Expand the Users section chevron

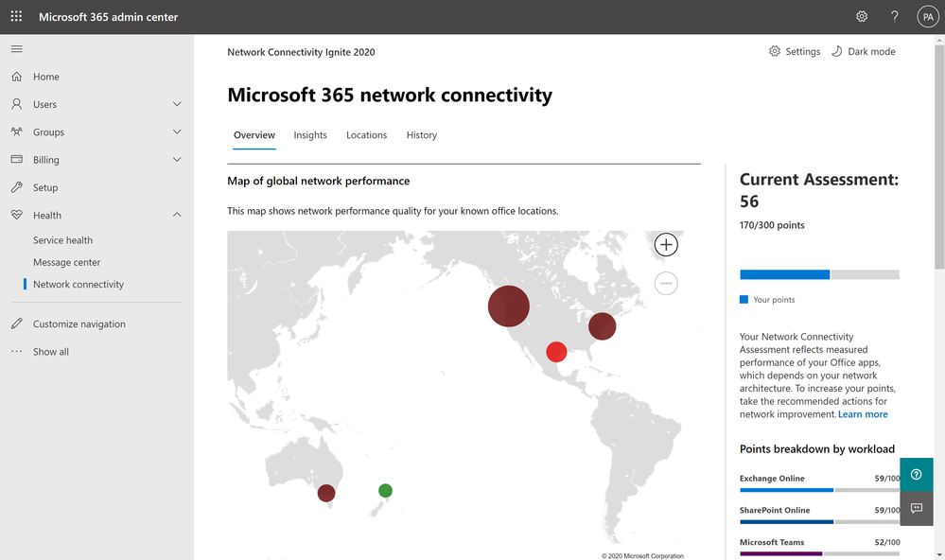(x=177, y=104)
